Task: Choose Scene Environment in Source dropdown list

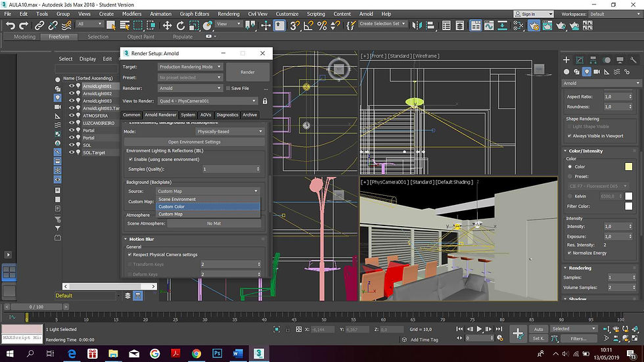Action: tap(208, 199)
